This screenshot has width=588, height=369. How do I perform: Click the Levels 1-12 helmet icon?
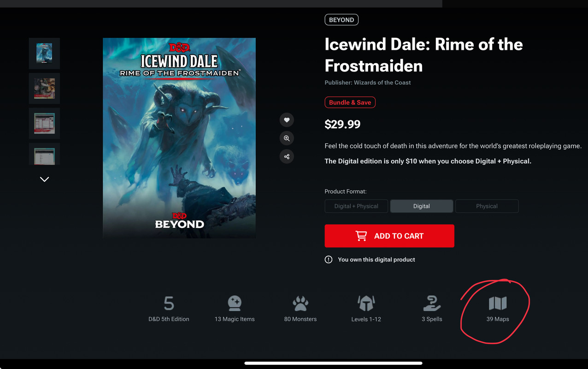click(366, 304)
